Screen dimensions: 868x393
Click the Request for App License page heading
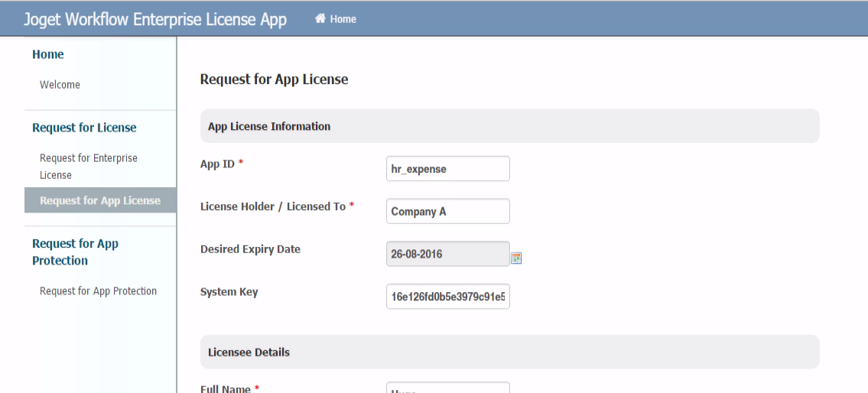pos(274,79)
